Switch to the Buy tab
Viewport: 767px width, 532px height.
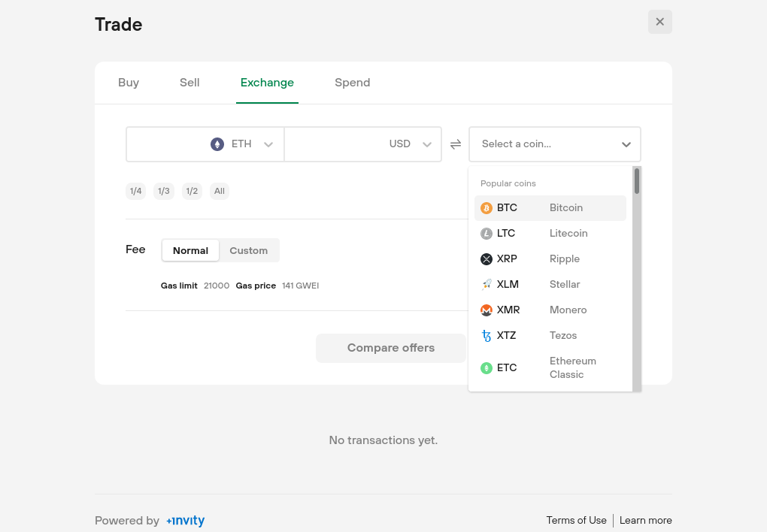point(129,83)
